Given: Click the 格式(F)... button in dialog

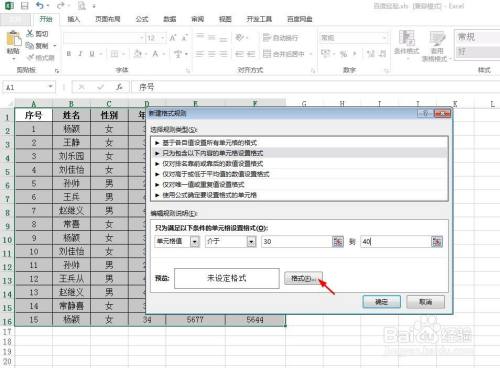Looking at the screenshot, I should (303, 278).
